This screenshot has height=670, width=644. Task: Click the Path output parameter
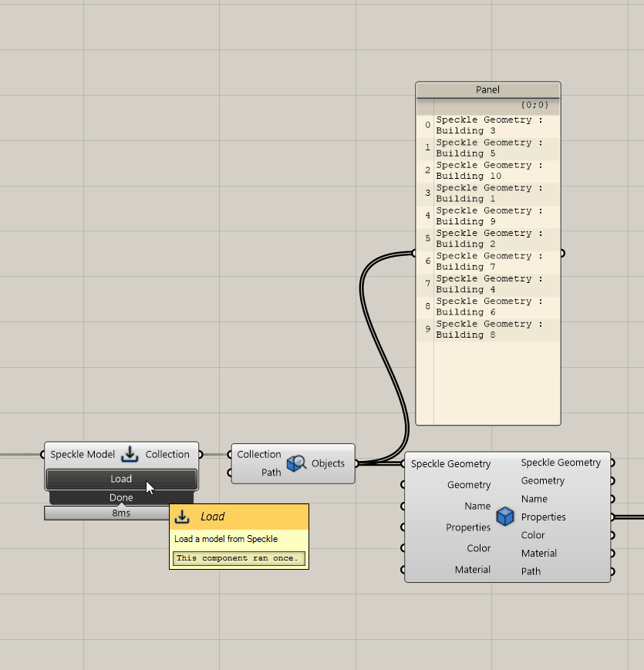pyautogui.click(x=531, y=571)
